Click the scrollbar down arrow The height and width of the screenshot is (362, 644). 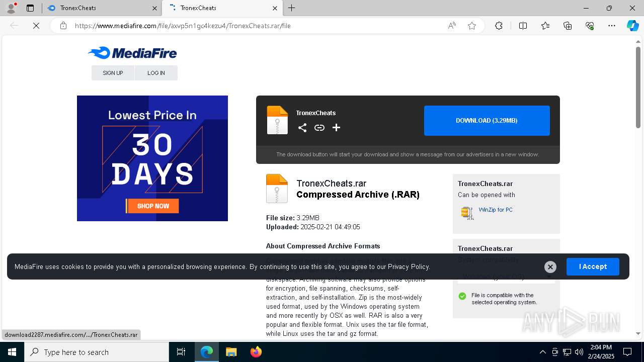click(638, 333)
